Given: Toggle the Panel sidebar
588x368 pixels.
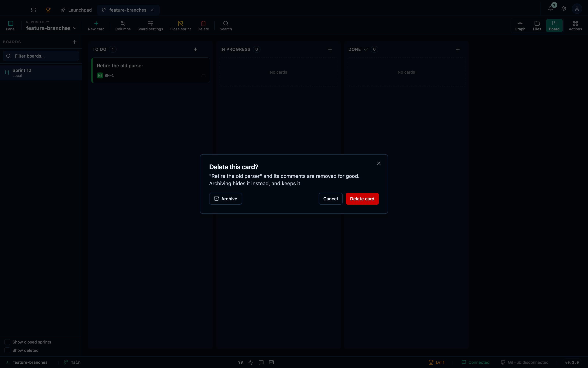Looking at the screenshot, I should [10, 26].
